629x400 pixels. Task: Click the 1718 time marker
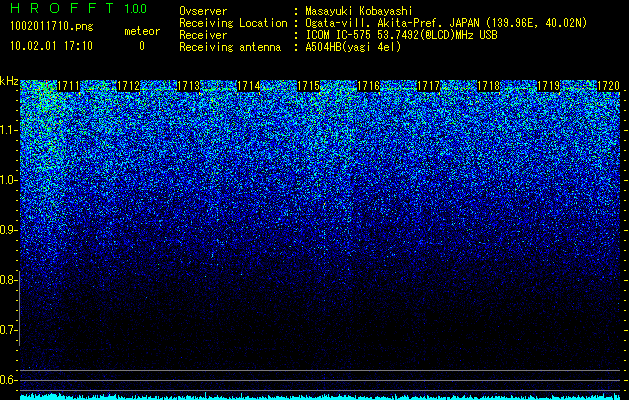(x=489, y=86)
